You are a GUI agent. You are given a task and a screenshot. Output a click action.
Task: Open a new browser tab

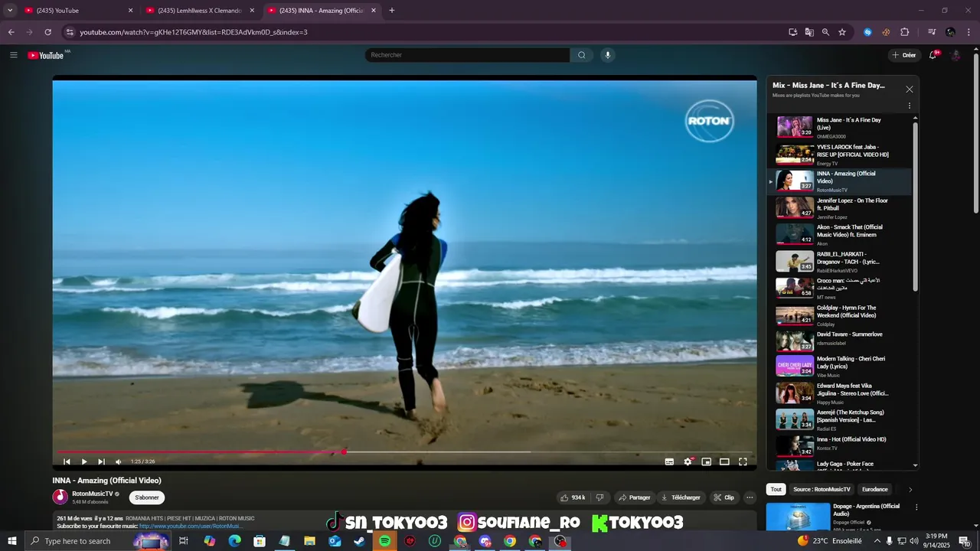pos(392,11)
